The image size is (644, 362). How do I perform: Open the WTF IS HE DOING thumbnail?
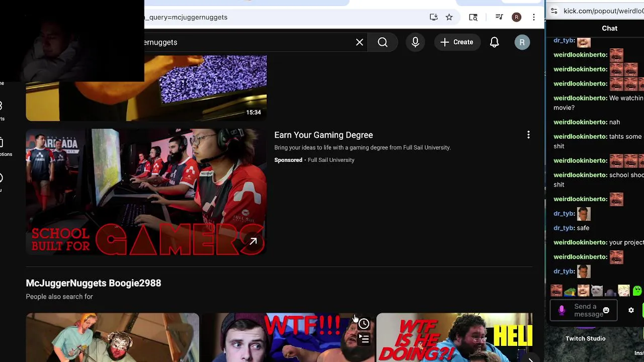click(454, 337)
